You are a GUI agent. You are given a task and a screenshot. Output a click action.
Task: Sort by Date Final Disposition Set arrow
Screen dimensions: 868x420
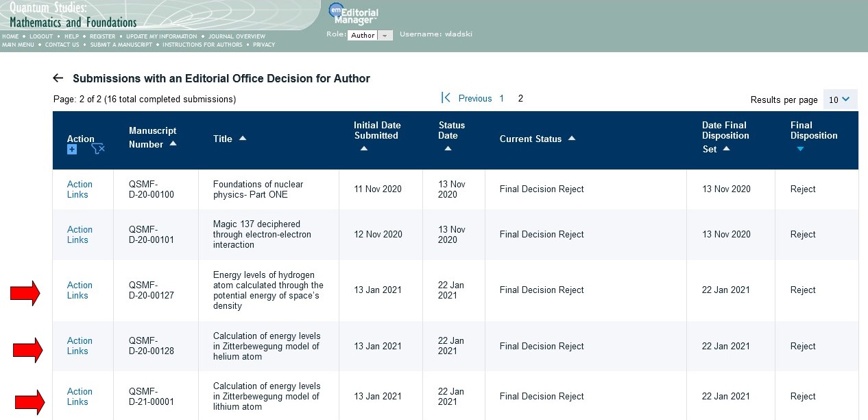point(726,149)
